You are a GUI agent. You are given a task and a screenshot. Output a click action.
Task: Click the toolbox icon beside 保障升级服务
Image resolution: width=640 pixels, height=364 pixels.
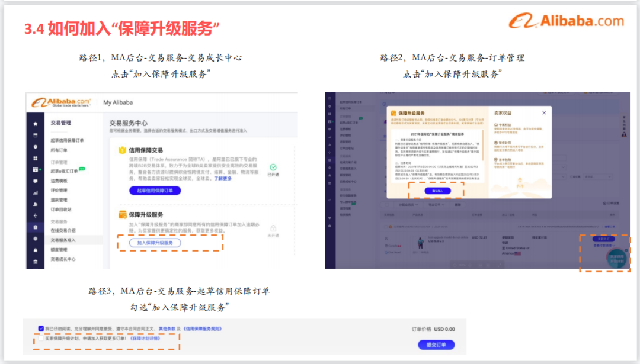(x=121, y=216)
